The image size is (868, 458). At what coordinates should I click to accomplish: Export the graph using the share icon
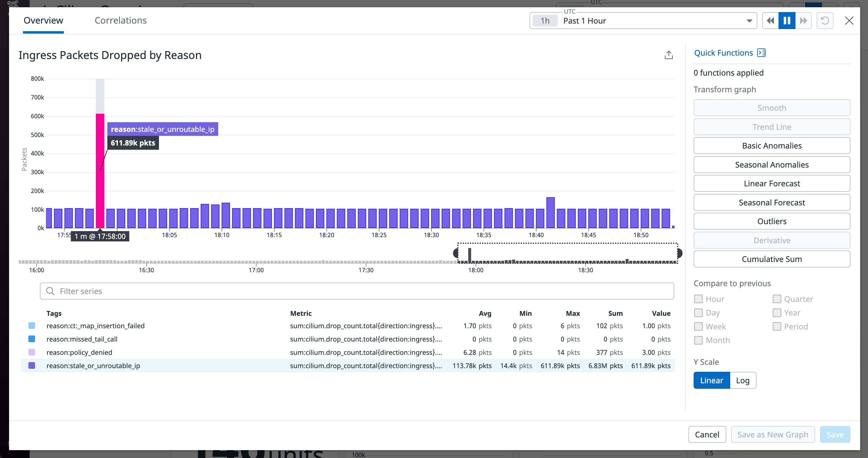(669, 55)
